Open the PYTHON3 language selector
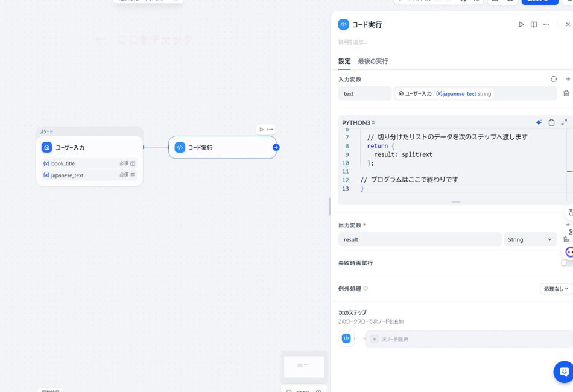 pos(358,122)
